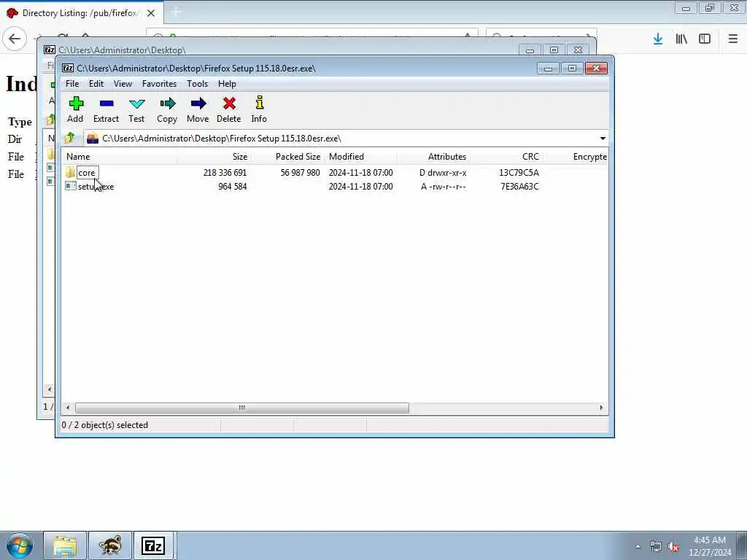Select the setup.exe file icon

70,186
